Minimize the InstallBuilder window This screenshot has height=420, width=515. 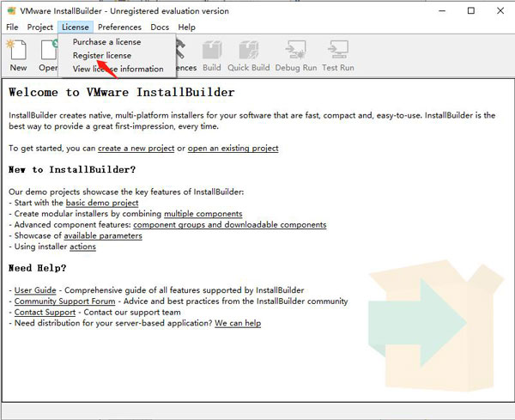pyautogui.click(x=442, y=11)
